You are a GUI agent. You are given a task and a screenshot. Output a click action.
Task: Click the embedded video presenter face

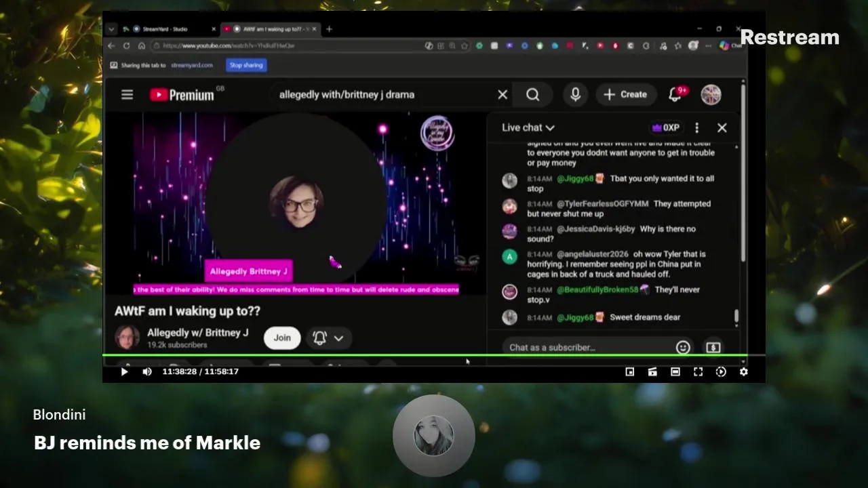296,202
